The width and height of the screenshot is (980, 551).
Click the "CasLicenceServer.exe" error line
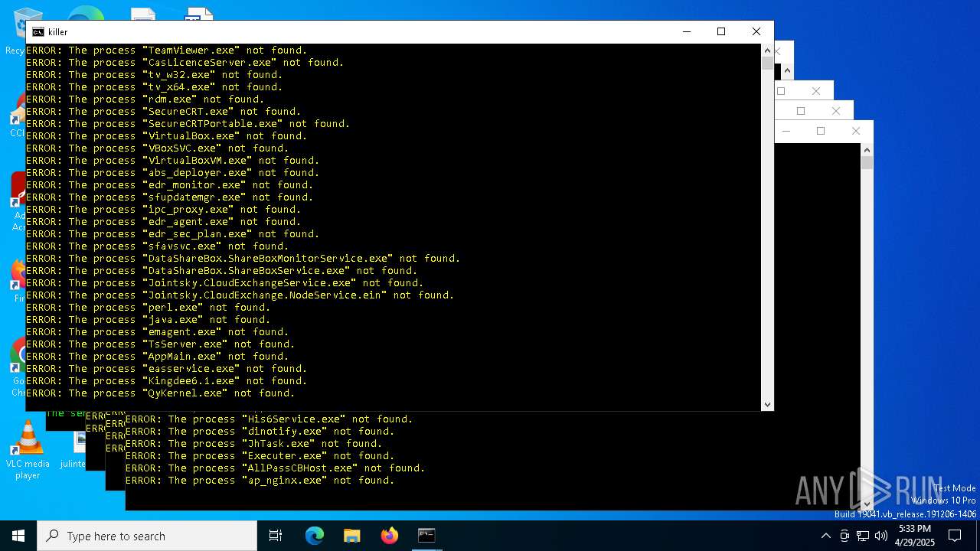[185, 63]
